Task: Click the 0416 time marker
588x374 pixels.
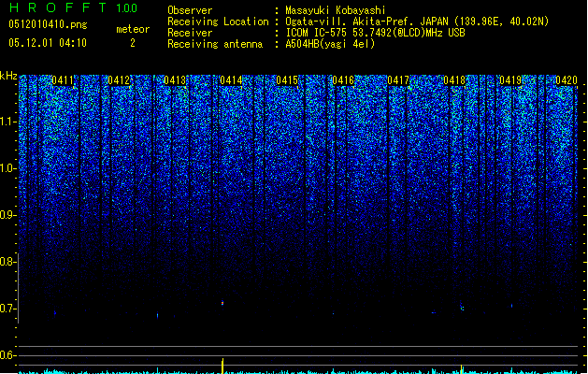Action: pos(343,80)
